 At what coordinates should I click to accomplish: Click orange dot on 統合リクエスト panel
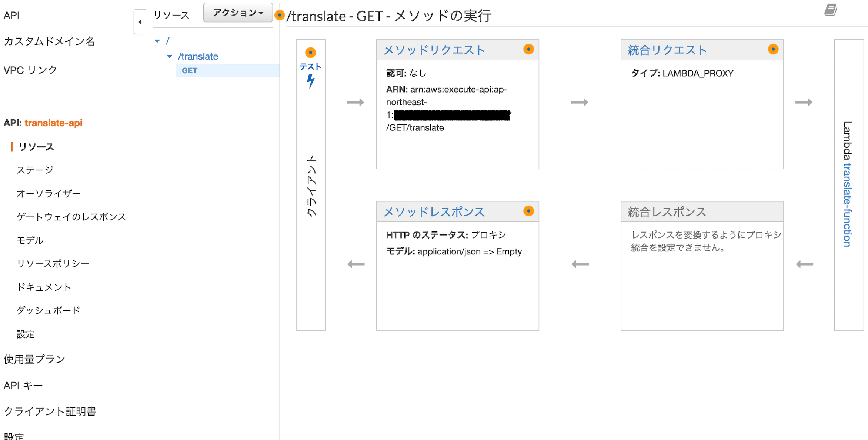[773, 49]
